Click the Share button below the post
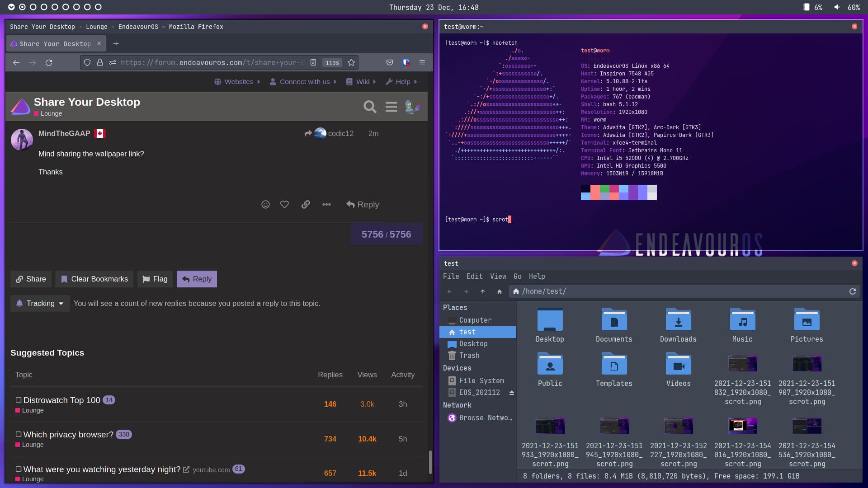The width and height of the screenshot is (868, 488). (x=30, y=279)
